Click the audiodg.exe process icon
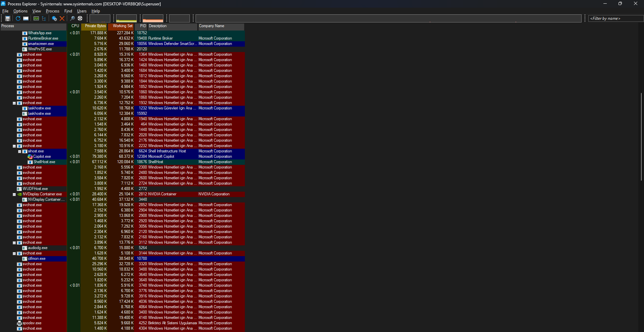644x332 pixels. 25,248
